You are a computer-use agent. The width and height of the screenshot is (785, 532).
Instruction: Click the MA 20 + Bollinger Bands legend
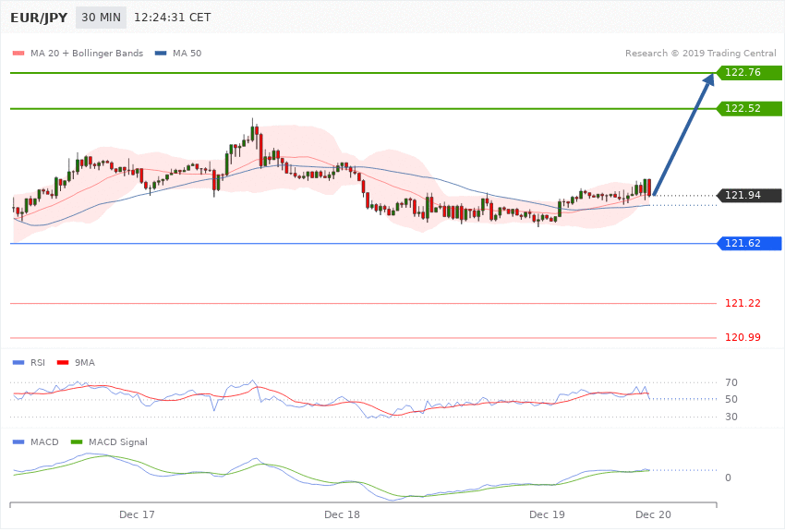[x=87, y=53]
